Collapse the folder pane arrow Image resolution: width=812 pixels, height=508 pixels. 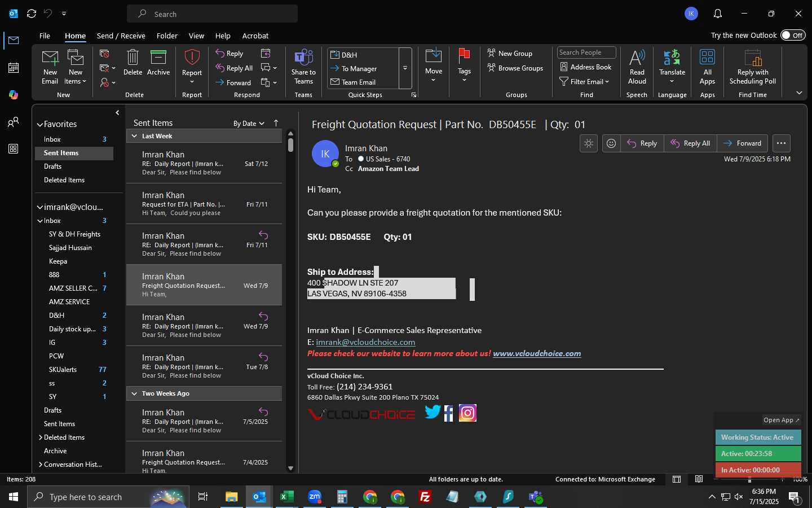pyautogui.click(x=117, y=113)
